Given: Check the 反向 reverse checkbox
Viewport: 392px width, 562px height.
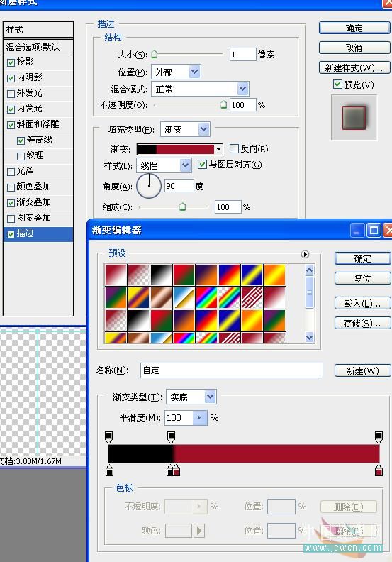Looking at the screenshot, I should coord(234,149).
